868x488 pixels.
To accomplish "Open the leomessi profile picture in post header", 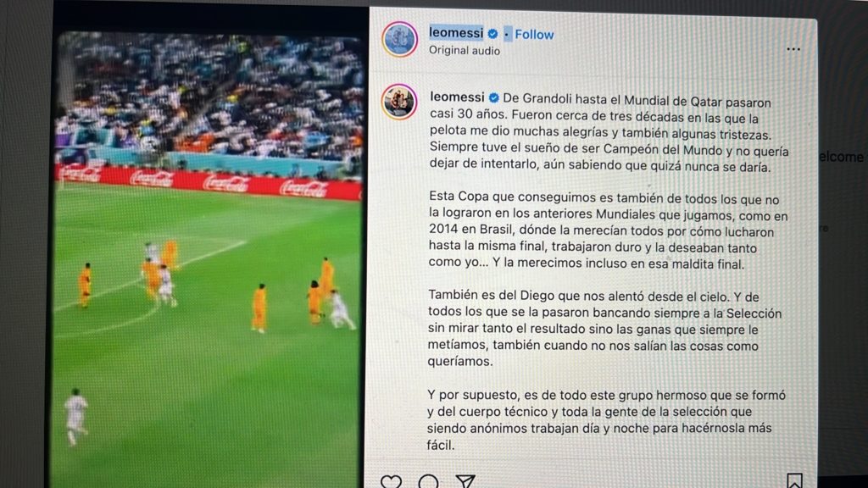I will click(400, 39).
